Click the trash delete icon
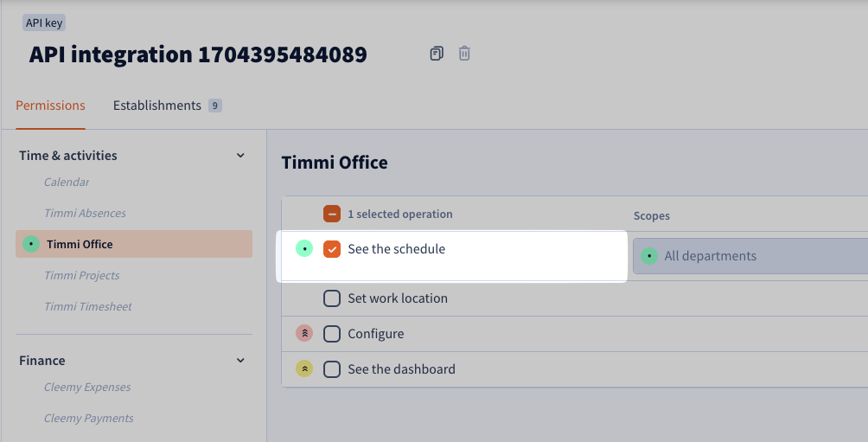This screenshot has height=442, width=868. point(464,54)
